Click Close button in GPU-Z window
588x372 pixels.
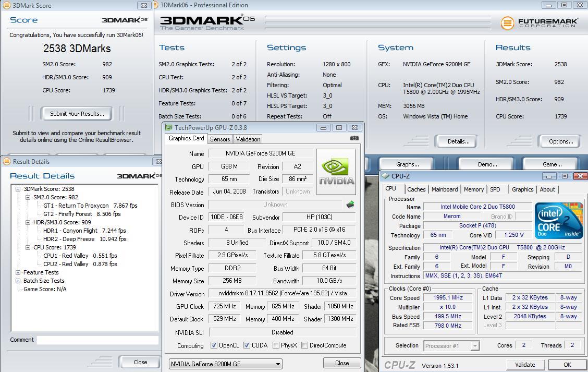coord(342,363)
